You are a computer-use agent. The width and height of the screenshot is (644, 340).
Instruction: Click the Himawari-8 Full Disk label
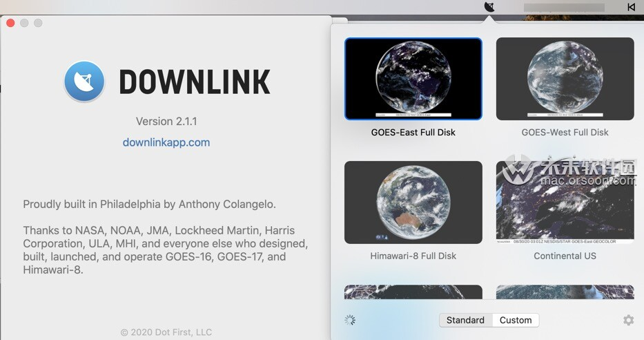[413, 256]
